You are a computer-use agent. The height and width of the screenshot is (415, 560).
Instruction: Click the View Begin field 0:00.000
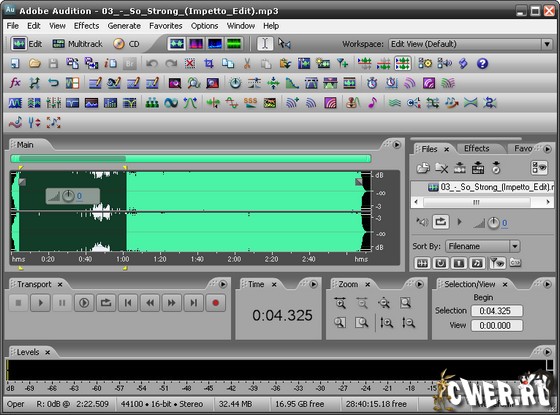(x=496, y=325)
